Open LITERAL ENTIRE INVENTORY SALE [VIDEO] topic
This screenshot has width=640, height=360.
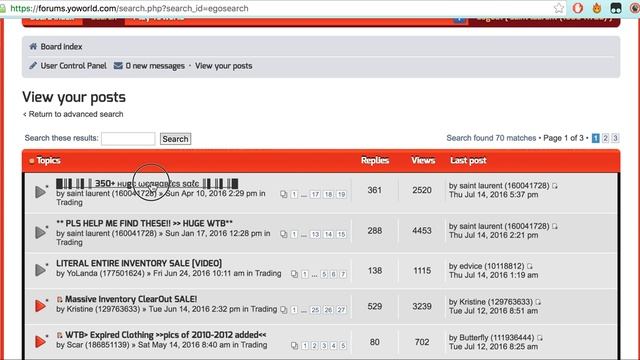pos(139,263)
